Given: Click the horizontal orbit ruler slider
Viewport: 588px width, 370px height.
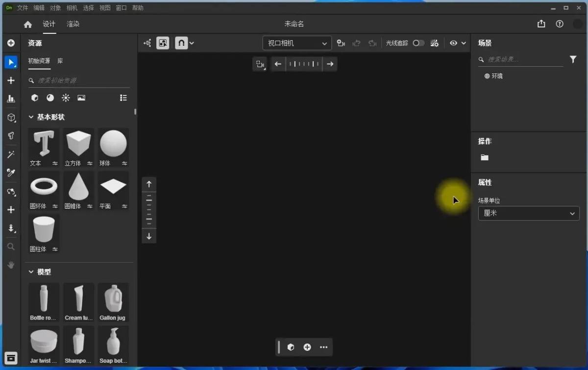Looking at the screenshot, I should (304, 64).
